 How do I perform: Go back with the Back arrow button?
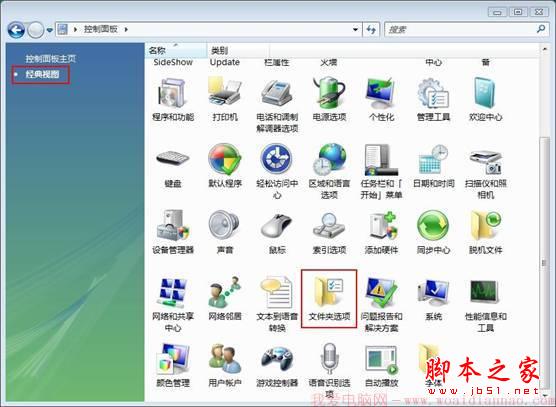(16, 30)
